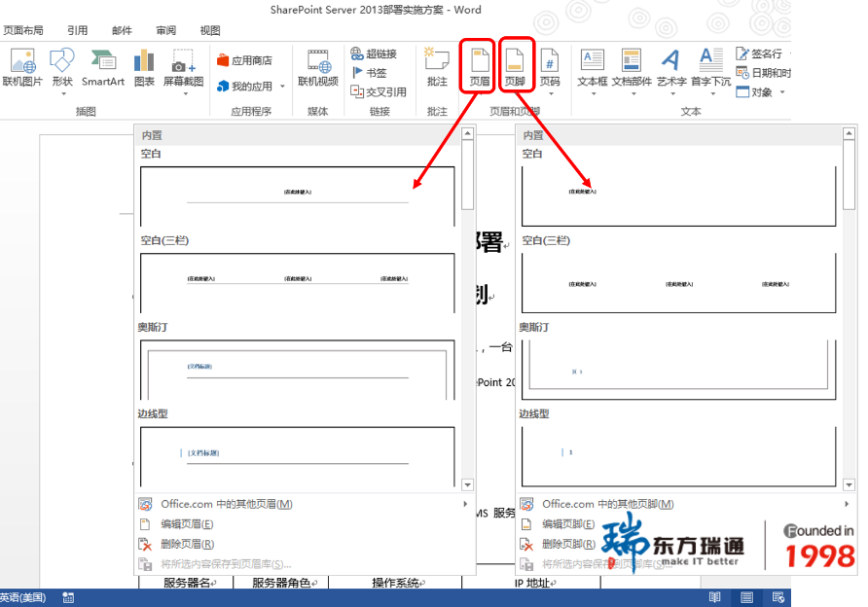Click footer gallery scroll-up arrow
The height and width of the screenshot is (607, 868).
tap(850, 133)
